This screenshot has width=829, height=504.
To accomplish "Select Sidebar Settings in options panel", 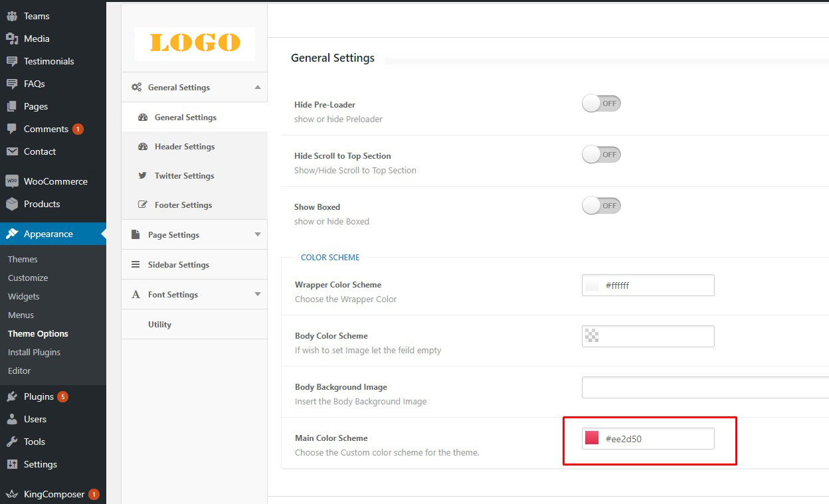I will point(178,264).
